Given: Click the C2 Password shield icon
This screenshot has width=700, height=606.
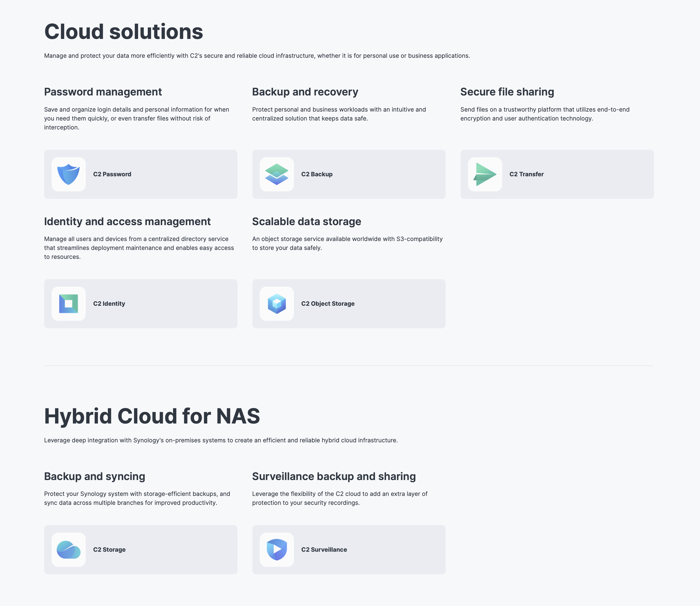Looking at the screenshot, I should (x=69, y=174).
